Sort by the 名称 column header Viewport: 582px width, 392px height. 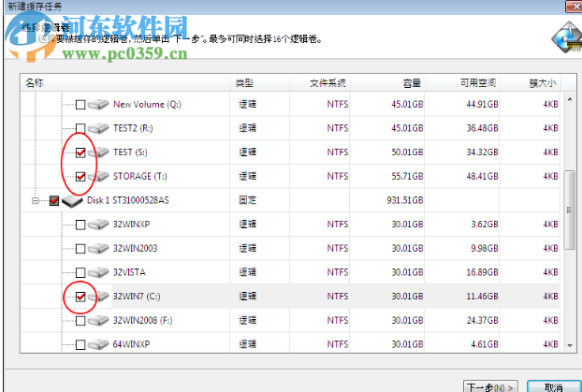coord(125,82)
